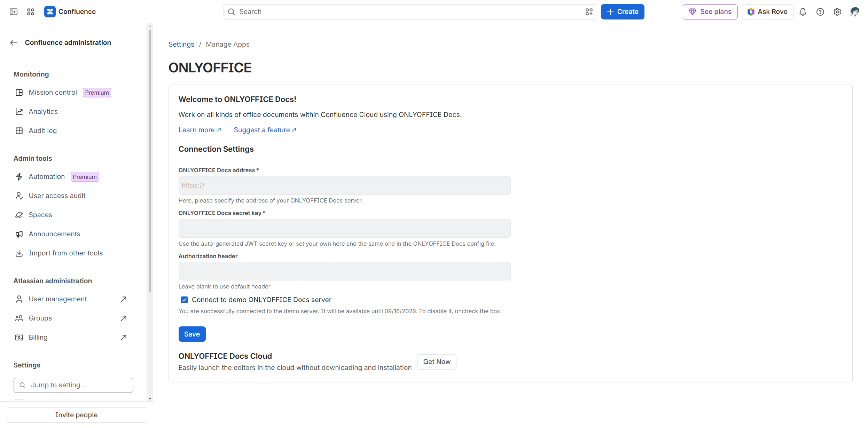The height and width of the screenshot is (428, 868).
Task: Open Groups external link arrow
Action: (124, 318)
